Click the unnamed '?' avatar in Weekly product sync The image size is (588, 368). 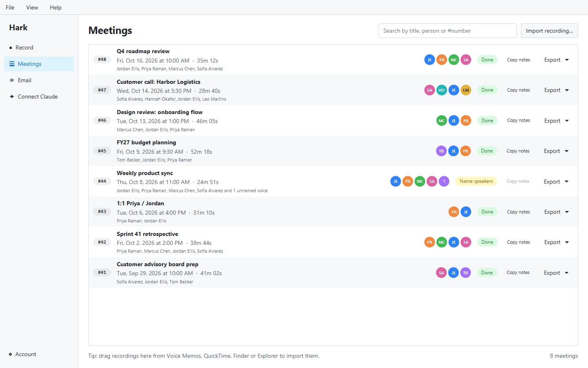tap(444, 181)
